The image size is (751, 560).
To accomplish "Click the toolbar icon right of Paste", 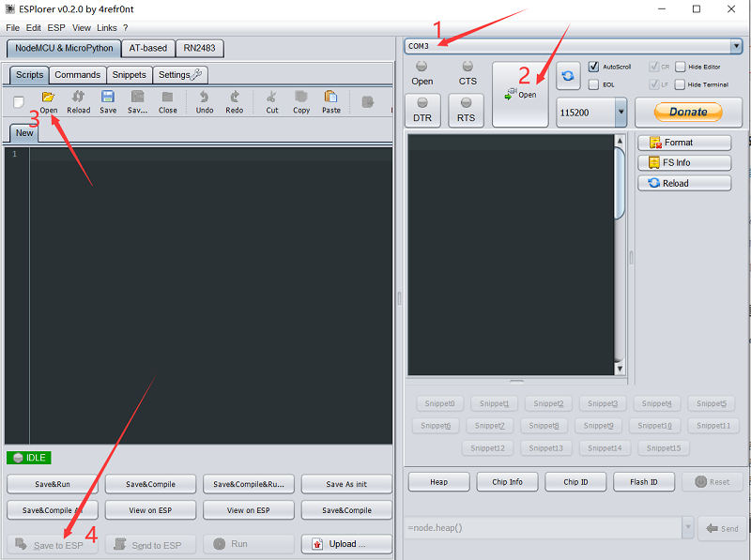I will (367, 102).
